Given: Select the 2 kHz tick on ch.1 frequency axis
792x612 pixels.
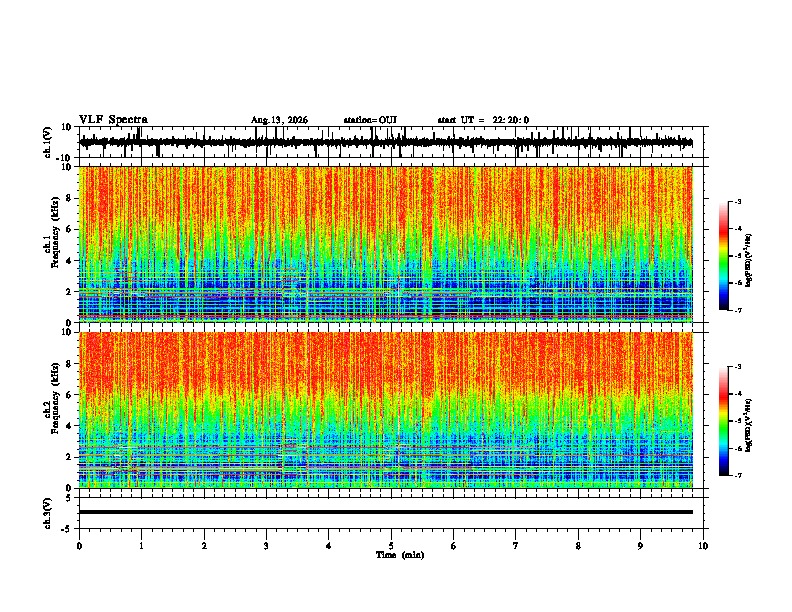Looking at the screenshot, I should pos(69,292).
